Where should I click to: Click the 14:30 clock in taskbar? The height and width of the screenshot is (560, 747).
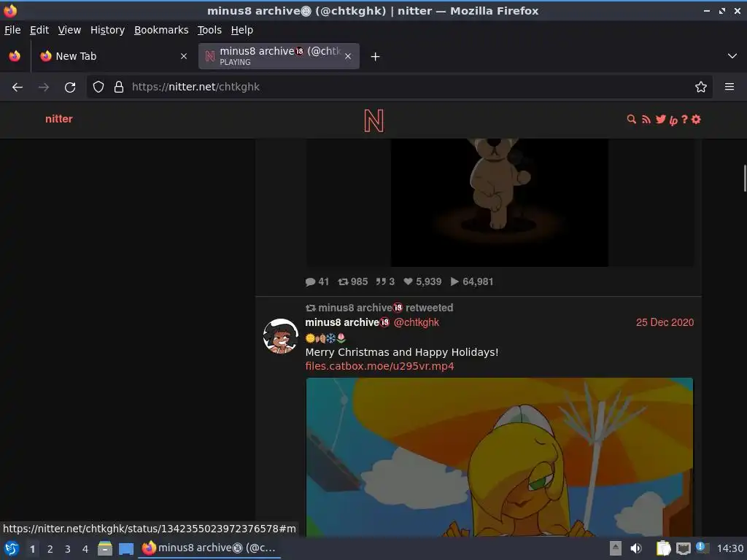(730, 548)
